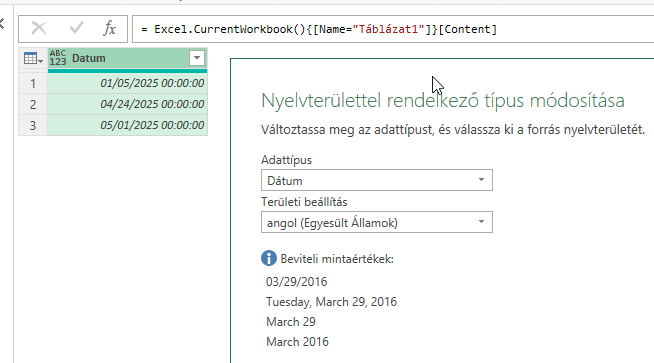Select row number 2
Screen dimensions: 654x363
coord(33,104)
